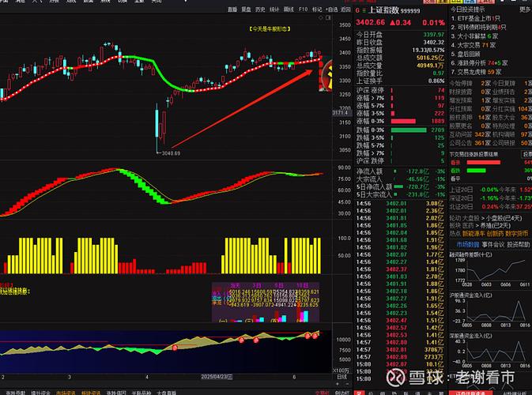Viewport: 532px width, 395px height.
Task: Click the red signal dot under the 2025/04/23 dip
Action: [175, 348]
